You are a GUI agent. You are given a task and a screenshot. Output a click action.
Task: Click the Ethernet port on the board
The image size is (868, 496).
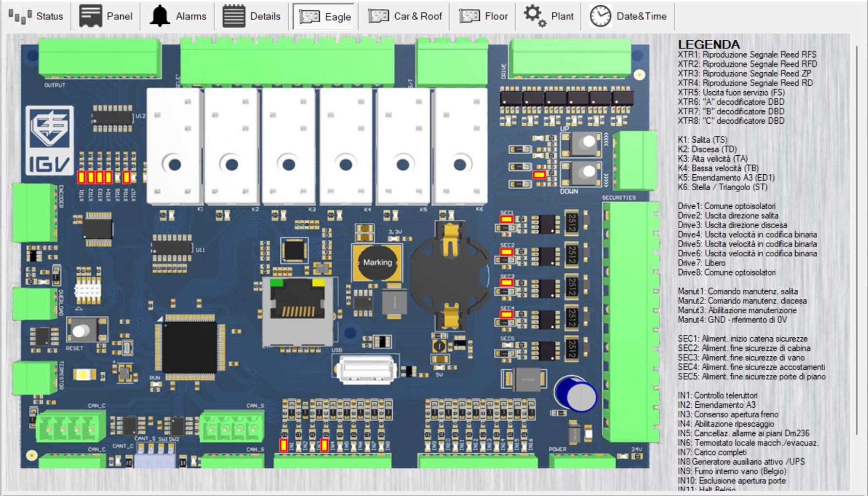(297, 311)
